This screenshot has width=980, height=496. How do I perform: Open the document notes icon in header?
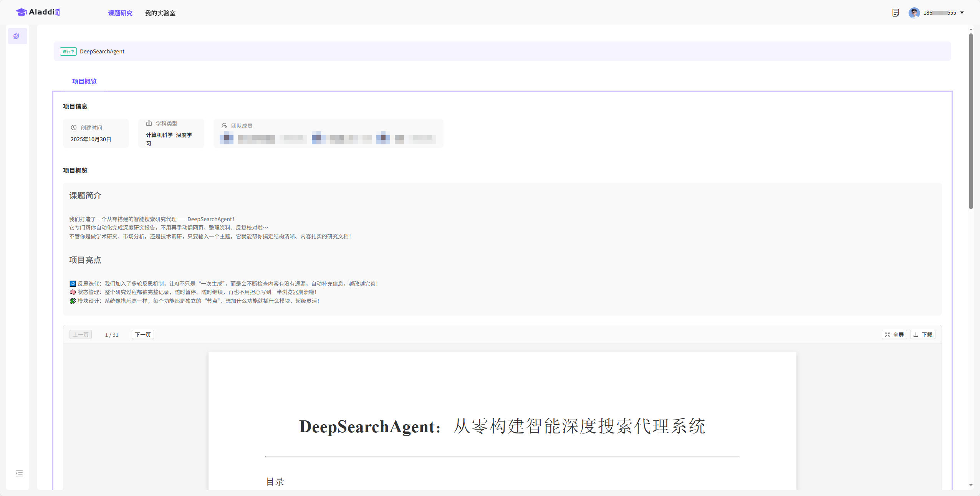[x=895, y=13]
